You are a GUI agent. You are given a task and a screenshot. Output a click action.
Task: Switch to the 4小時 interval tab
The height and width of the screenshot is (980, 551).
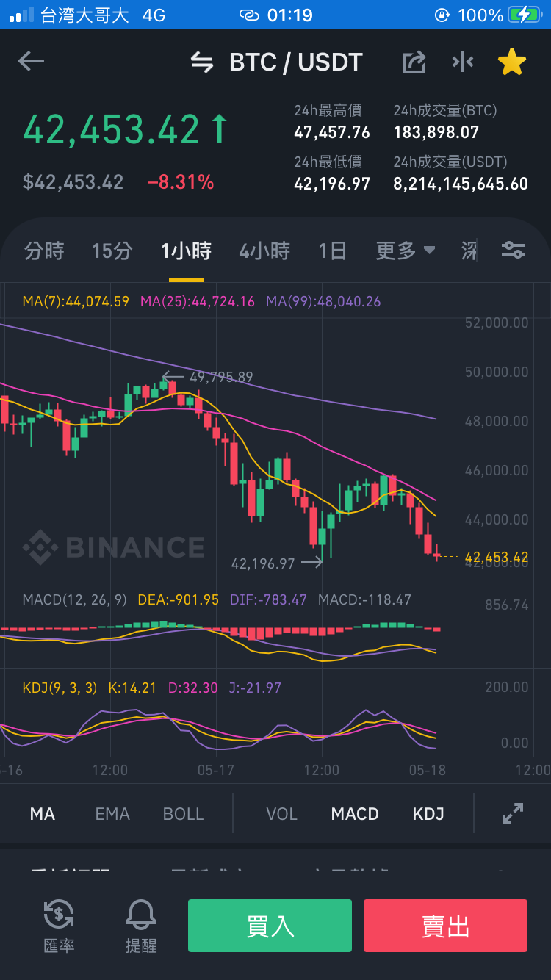click(264, 251)
